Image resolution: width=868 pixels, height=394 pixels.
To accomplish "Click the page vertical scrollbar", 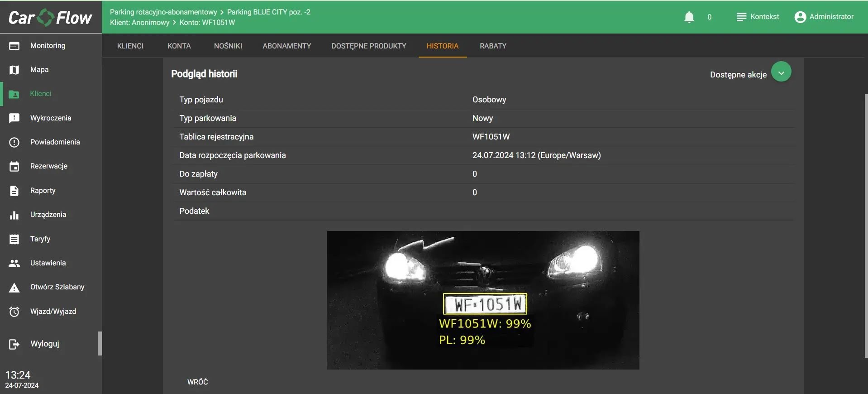I will point(865,226).
